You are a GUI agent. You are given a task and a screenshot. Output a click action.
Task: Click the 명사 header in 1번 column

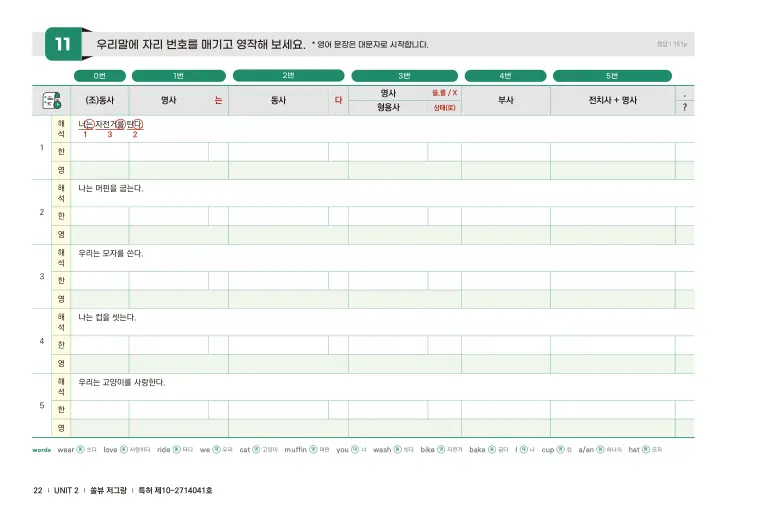click(x=168, y=100)
